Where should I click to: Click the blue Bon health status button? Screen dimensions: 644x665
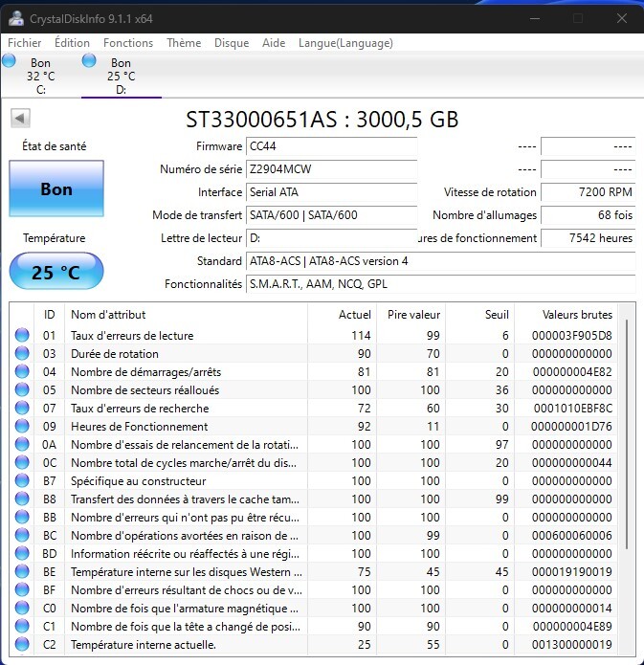point(56,189)
